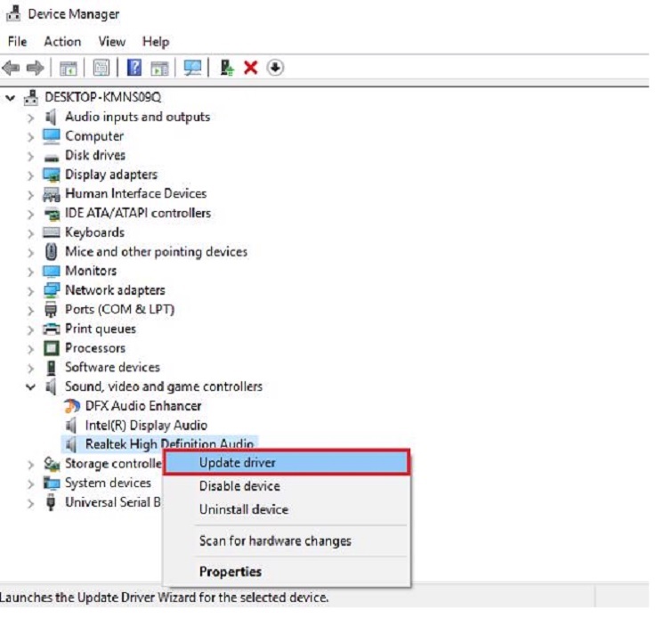Click the Print queues printer icon
The image size is (672, 618).
[x=52, y=329]
